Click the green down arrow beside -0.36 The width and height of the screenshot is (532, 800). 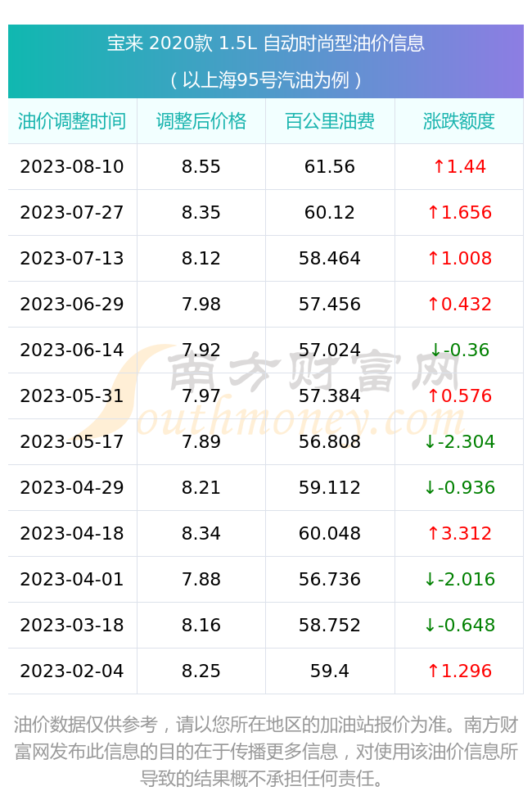(435, 350)
